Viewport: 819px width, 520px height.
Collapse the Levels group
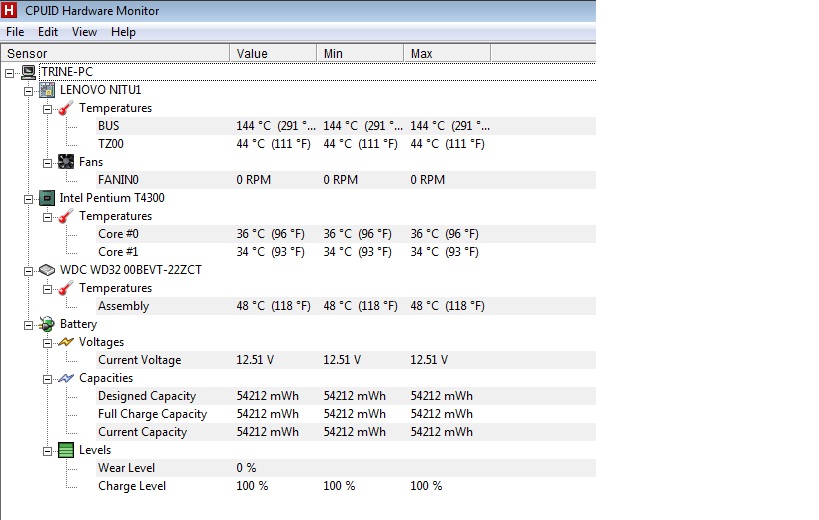[47, 451]
